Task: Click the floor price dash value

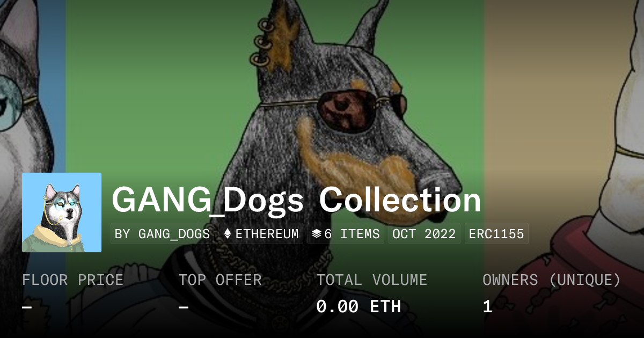Action: tap(27, 307)
